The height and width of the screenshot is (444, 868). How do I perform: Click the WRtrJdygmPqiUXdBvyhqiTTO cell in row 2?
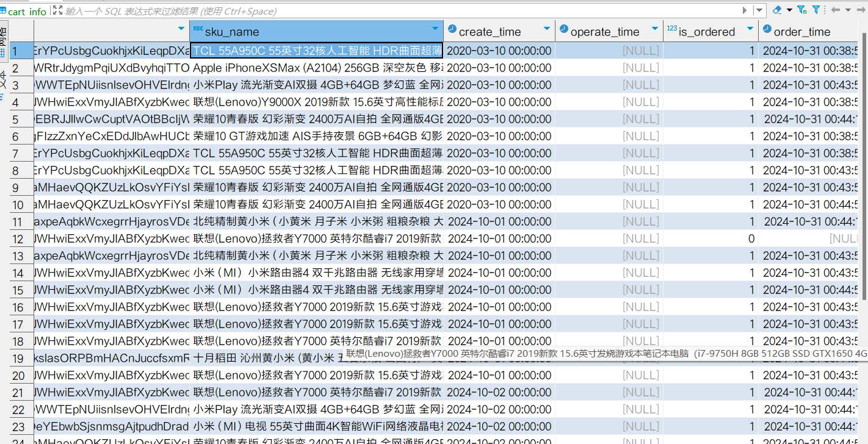[112, 68]
